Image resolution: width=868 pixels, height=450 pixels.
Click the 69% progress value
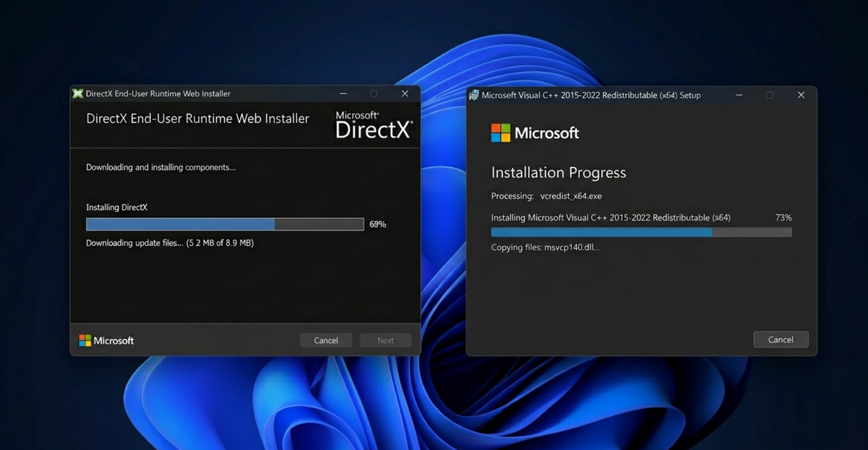tap(378, 224)
